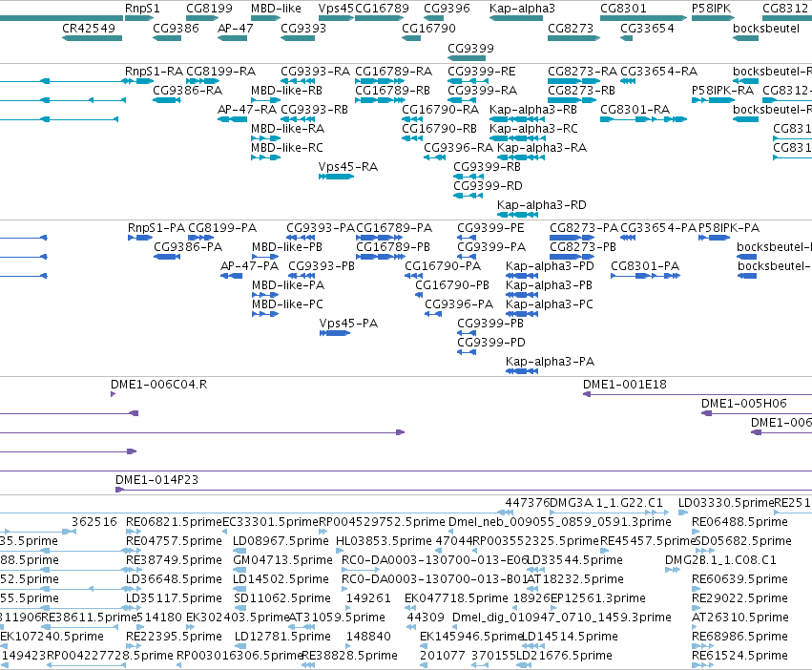The height and width of the screenshot is (670, 812).
Task: Click EST DMG2B.1_1.C08.C1 label
Action: [720, 560]
